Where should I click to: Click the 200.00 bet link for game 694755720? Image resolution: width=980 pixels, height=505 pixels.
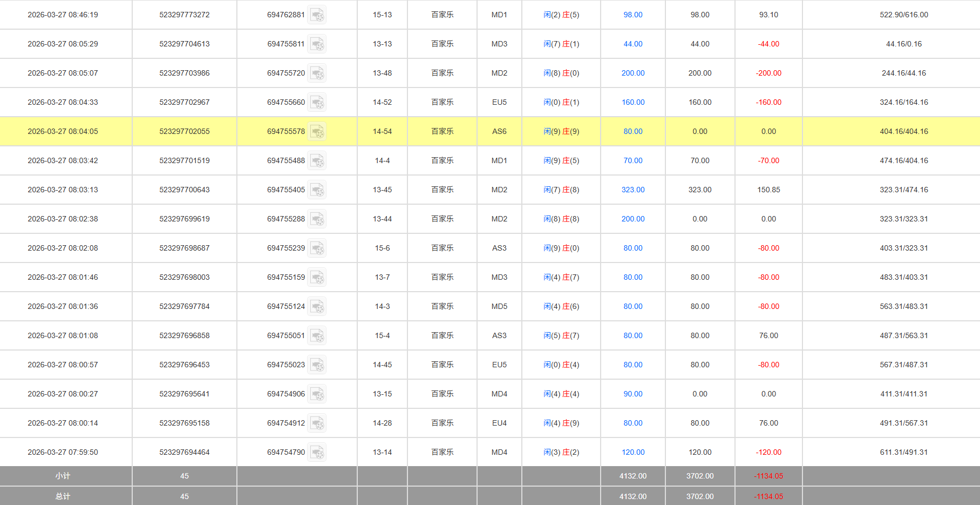[632, 73]
